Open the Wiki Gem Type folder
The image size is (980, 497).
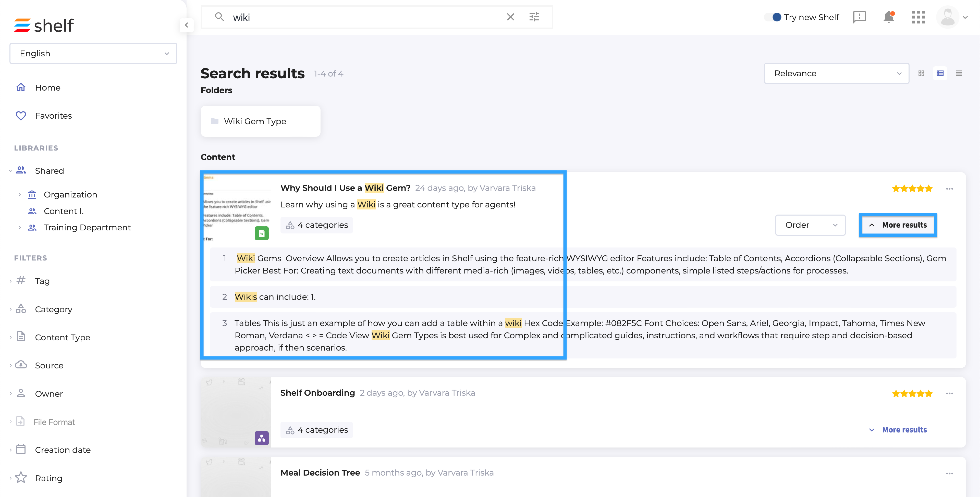pos(261,121)
